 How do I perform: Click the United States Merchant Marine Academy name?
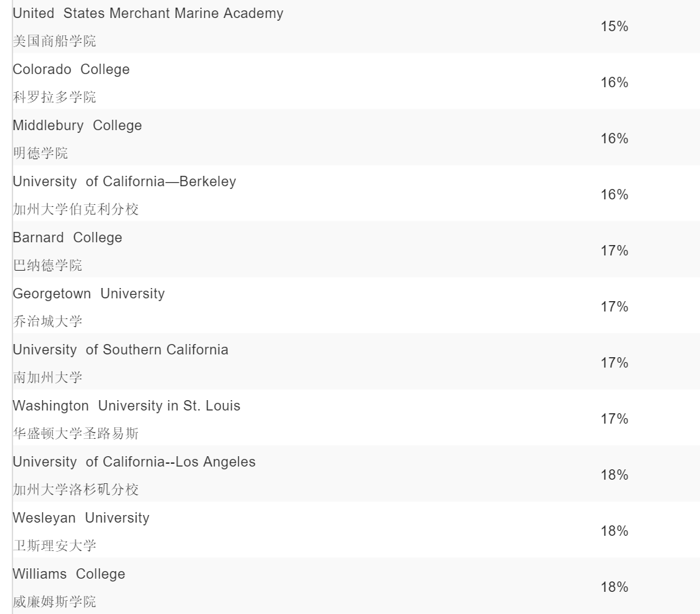click(148, 13)
